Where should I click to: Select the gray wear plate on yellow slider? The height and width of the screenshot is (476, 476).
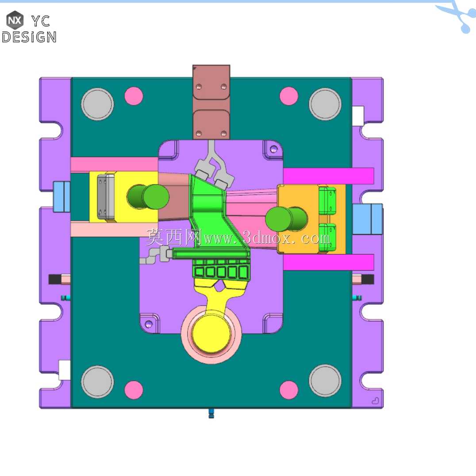coord(106,196)
